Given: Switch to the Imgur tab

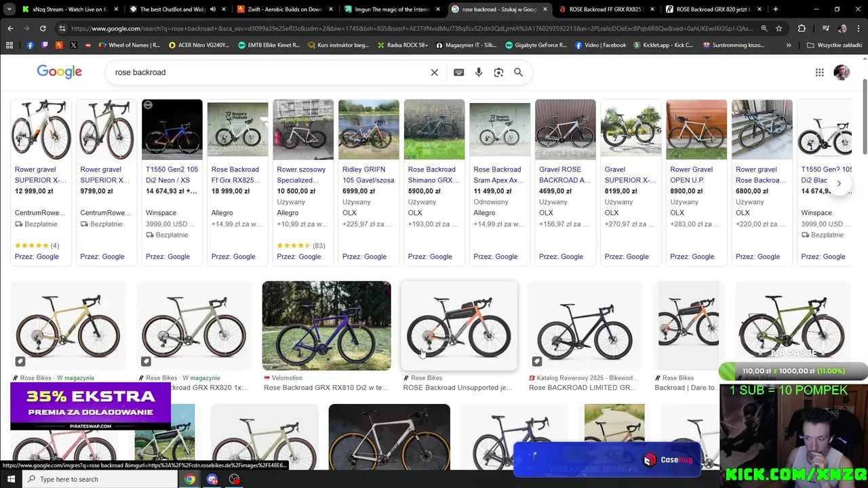Looking at the screenshot, I should click(x=391, y=9).
